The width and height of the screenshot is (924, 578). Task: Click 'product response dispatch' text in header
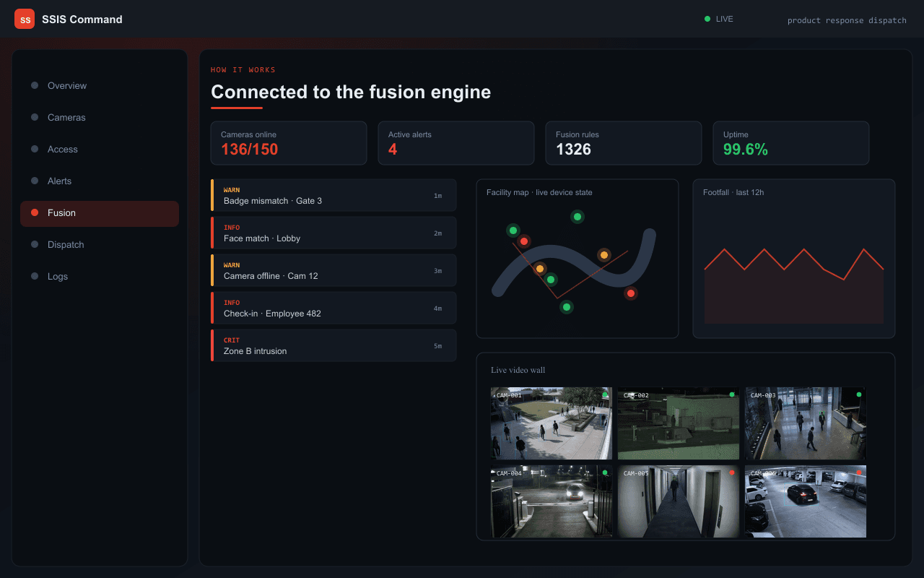coord(847,20)
